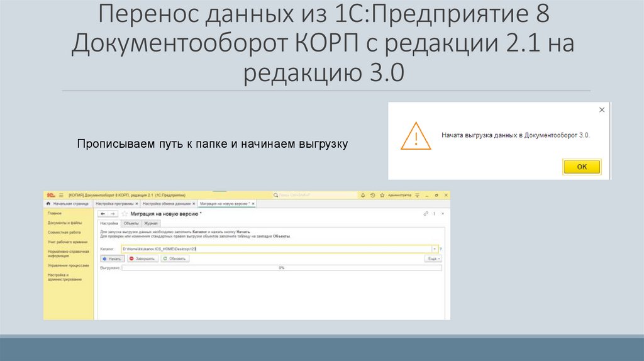Close the migration form with X
644x361 pixels.
pos(442,214)
